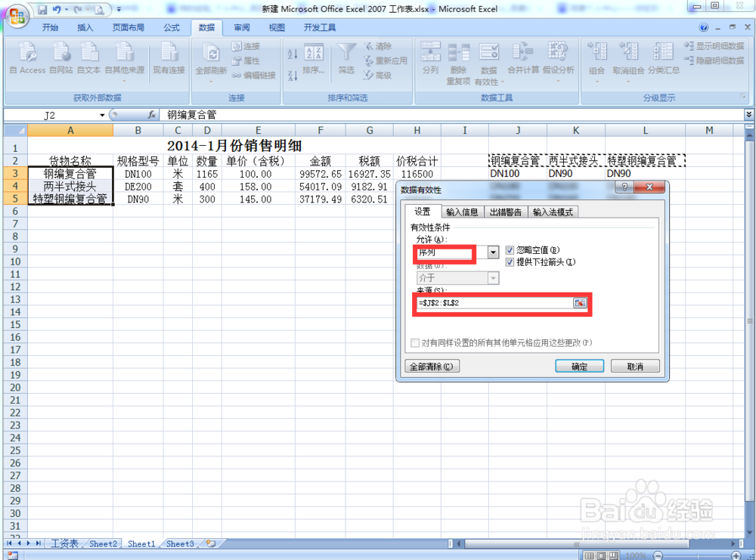Open the 审阅 ribbon tab
Viewport: 756px width, 560px height.
[x=242, y=27]
